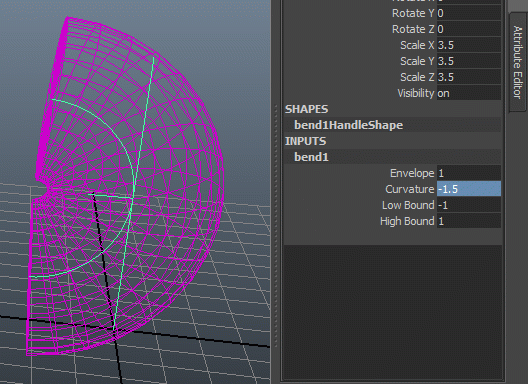Select the Scale X value field
Viewport: 528px width, 384px height.
point(469,45)
